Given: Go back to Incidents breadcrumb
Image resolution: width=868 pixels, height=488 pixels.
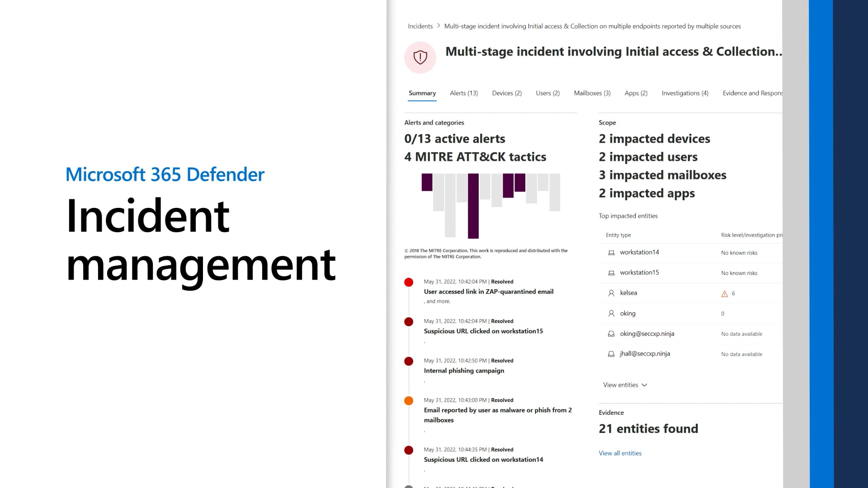Looking at the screenshot, I should point(420,26).
